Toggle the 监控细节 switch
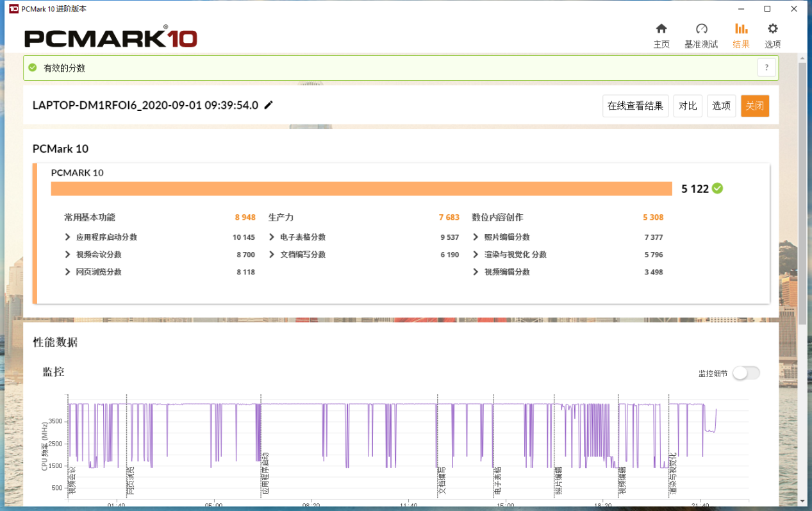This screenshot has height=511, width=812. click(746, 373)
